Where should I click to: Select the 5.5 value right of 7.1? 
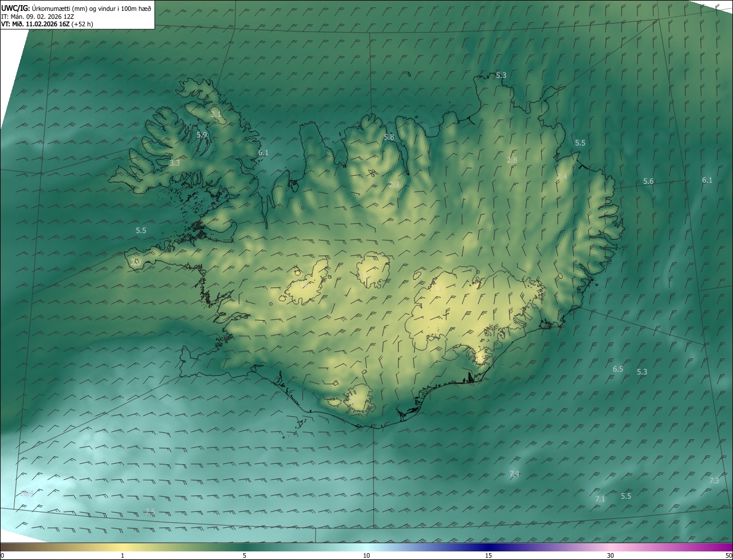[x=626, y=496]
